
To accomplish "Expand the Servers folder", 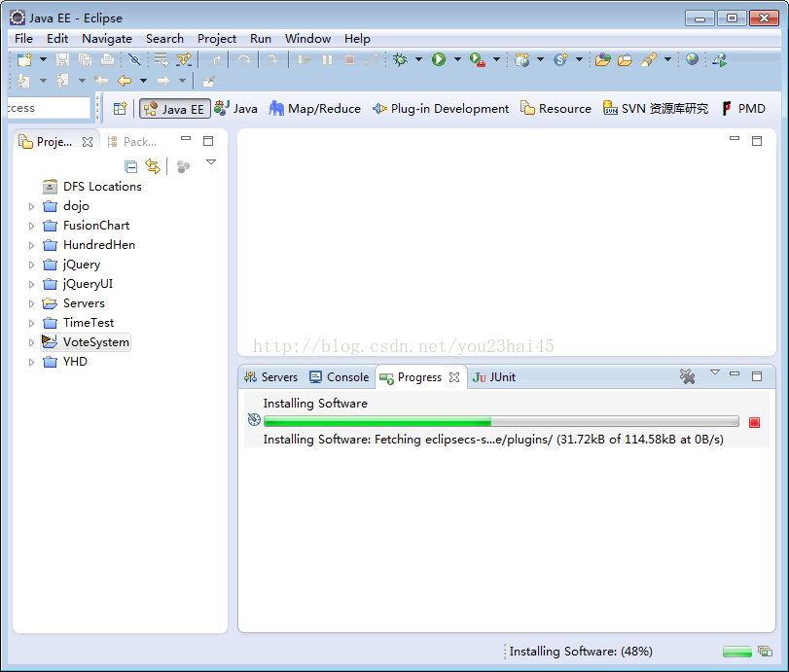I will click(x=31, y=303).
